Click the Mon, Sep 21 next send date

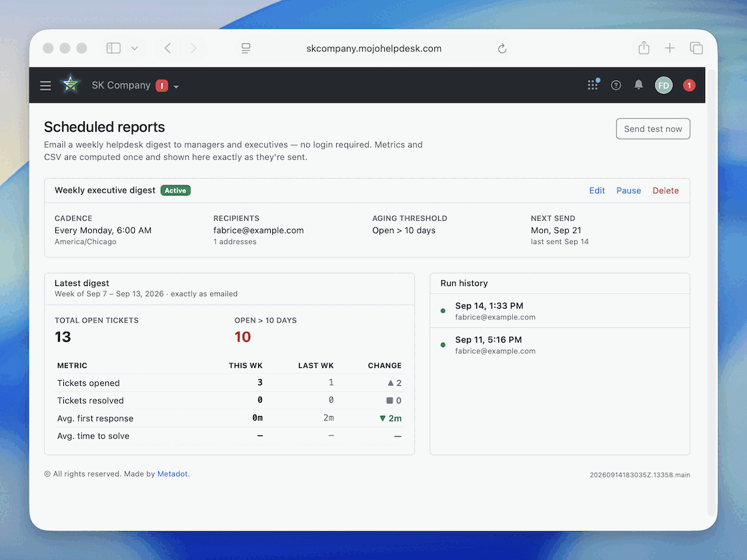click(x=556, y=231)
